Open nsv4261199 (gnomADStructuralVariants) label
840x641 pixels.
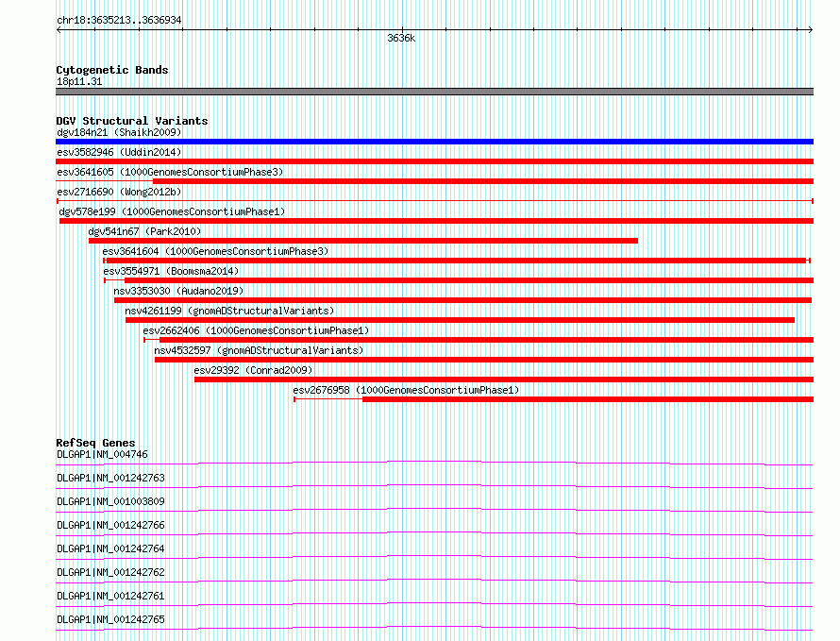(229, 311)
